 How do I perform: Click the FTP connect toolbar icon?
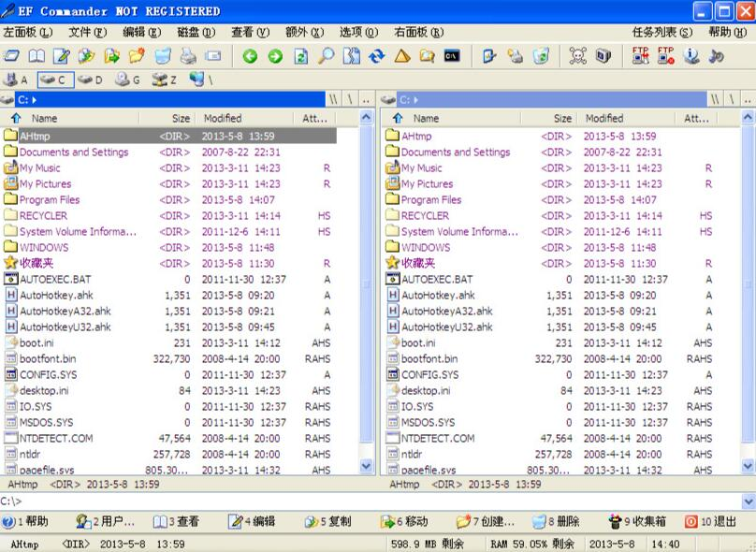641,57
